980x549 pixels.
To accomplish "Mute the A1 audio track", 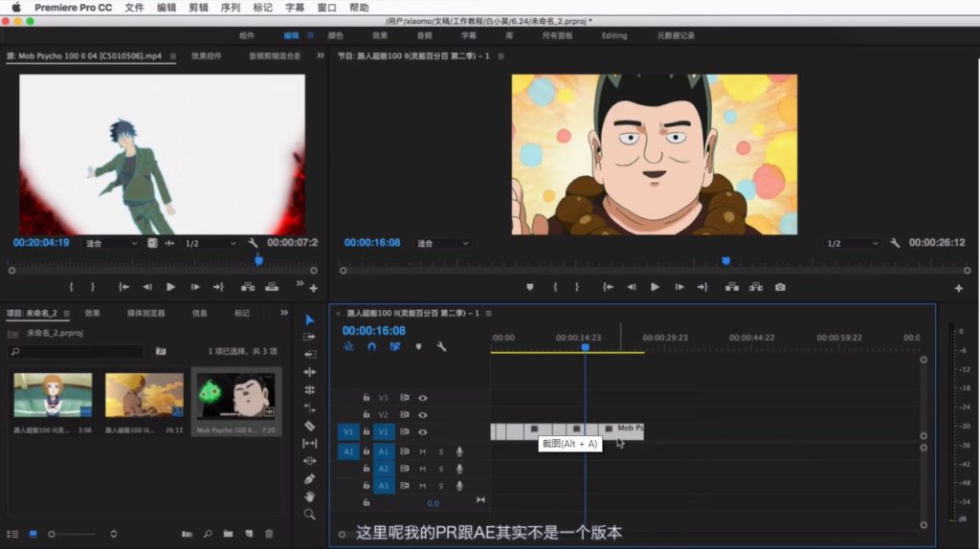I will [422, 451].
